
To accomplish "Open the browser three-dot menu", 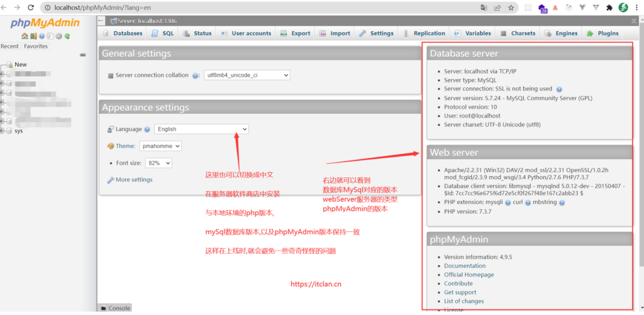I will tap(637, 8).
